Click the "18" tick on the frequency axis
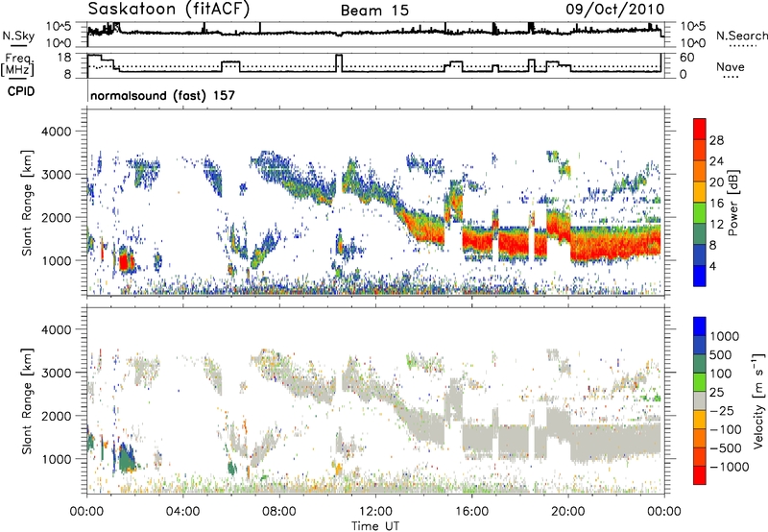Viewport: 768px width, 532px height. tap(63, 58)
